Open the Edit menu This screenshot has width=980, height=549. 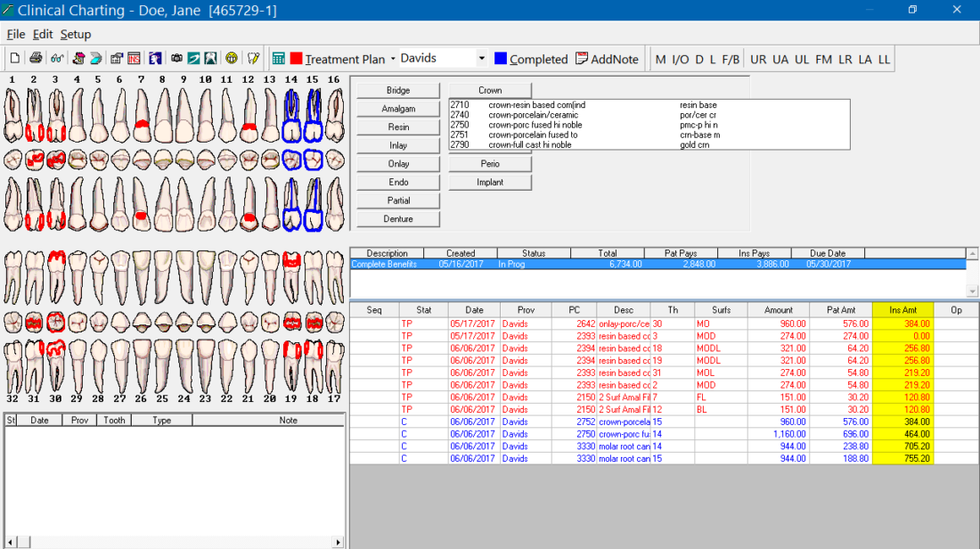[x=43, y=35]
